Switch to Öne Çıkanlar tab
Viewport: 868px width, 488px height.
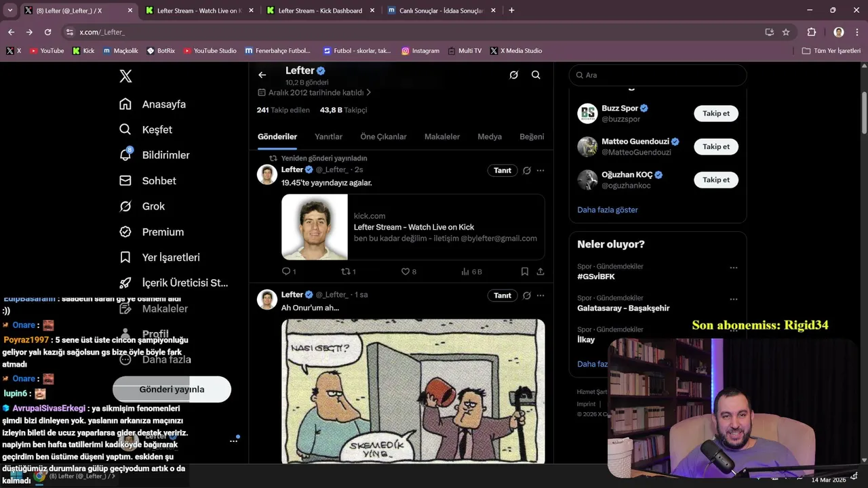(x=383, y=137)
